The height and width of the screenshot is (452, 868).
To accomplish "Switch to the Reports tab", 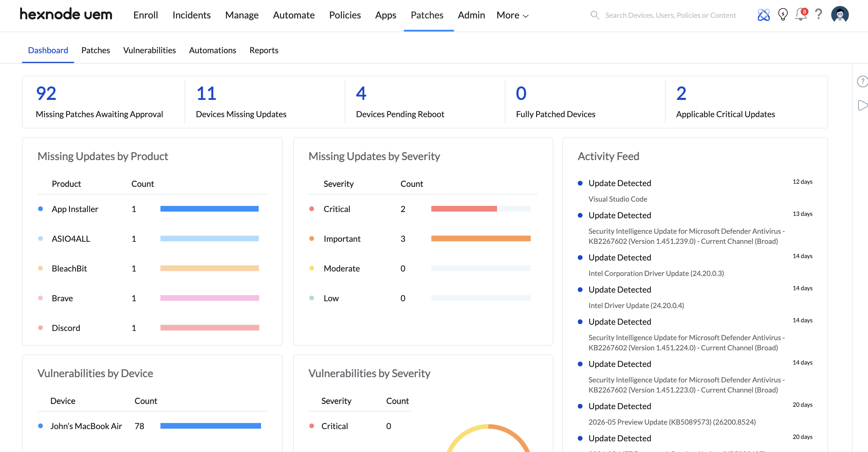I will click(263, 50).
